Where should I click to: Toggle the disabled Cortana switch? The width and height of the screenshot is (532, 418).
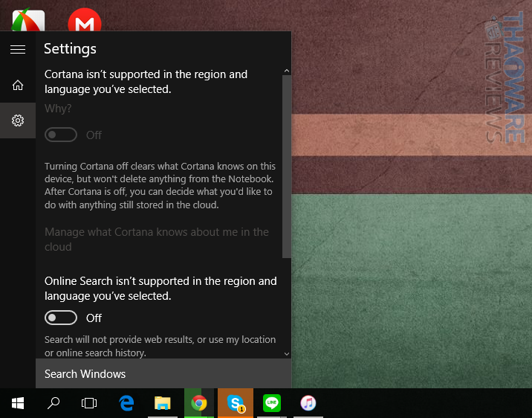click(61, 135)
